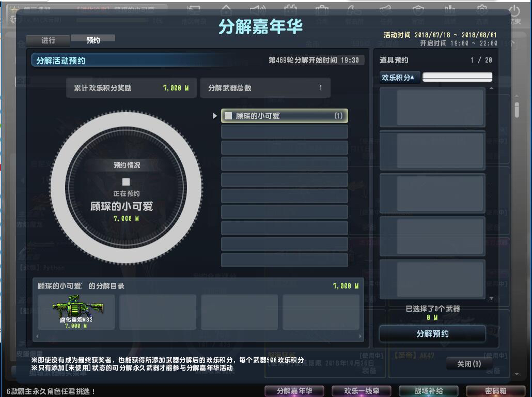Click the square icon under 预约情况

tap(126, 182)
